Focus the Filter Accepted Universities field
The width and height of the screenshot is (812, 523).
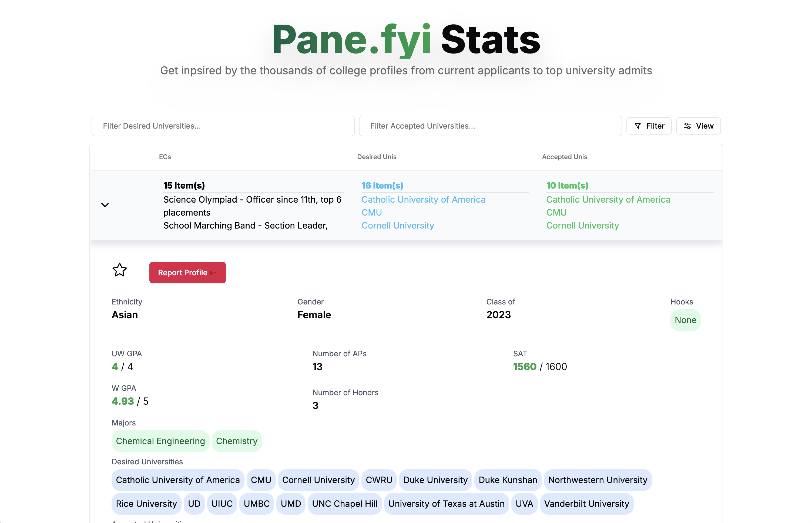(490, 126)
